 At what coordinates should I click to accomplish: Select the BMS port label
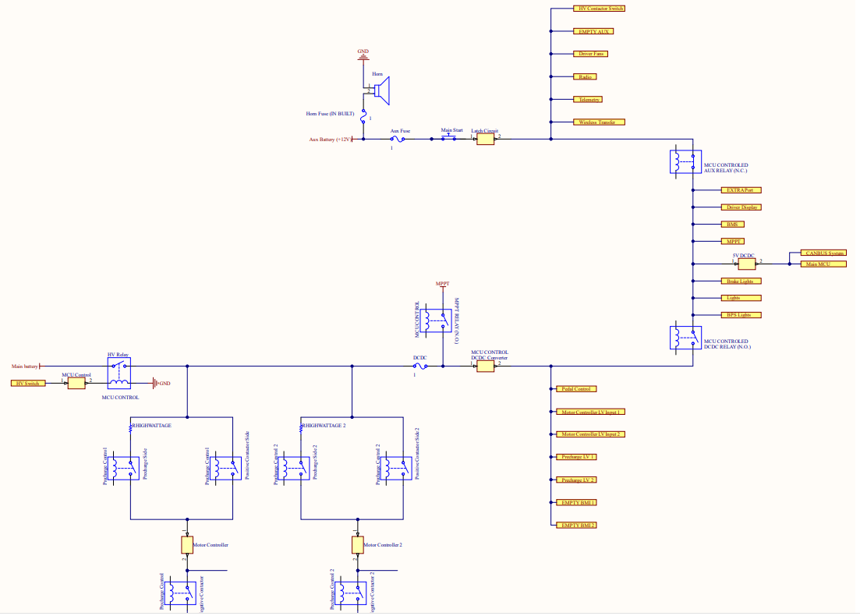tap(733, 225)
